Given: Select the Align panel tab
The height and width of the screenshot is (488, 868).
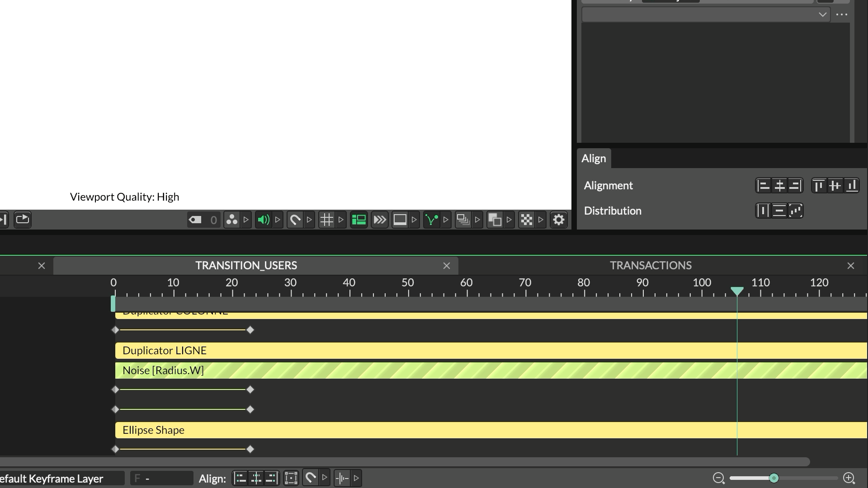Looking at the screenshot, I should point(594,159).
